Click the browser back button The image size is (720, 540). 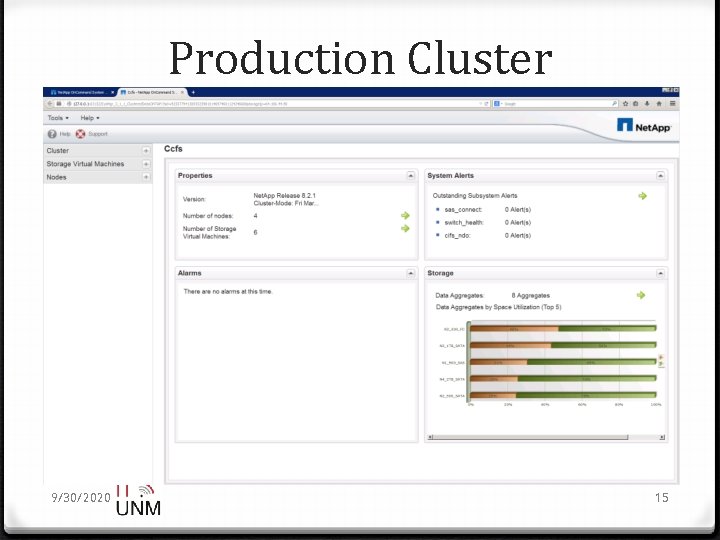(50, 104)
